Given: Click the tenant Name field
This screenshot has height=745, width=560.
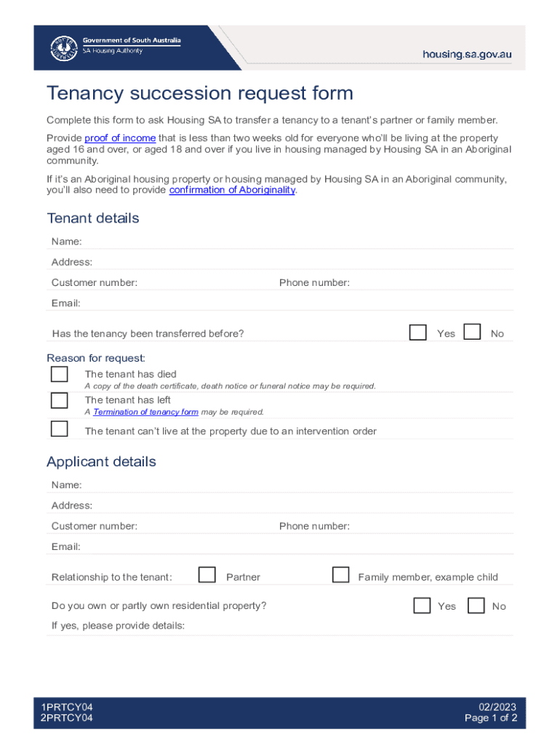Looking at the screenshot, I should click(291, 242).
